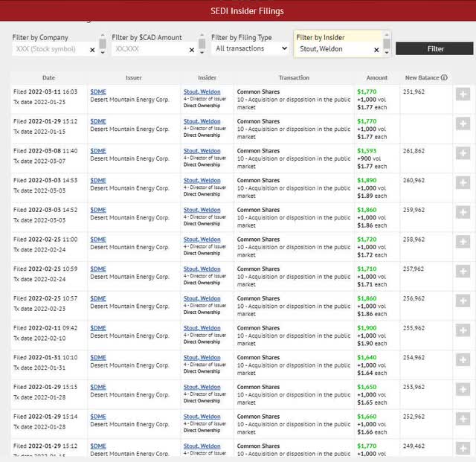The width and height of the screenshot is (476, 462).
Task: Open Stout, Weldon link in row filed 2022-03-11
Action: pyautogui.click(x=202, y=92)
